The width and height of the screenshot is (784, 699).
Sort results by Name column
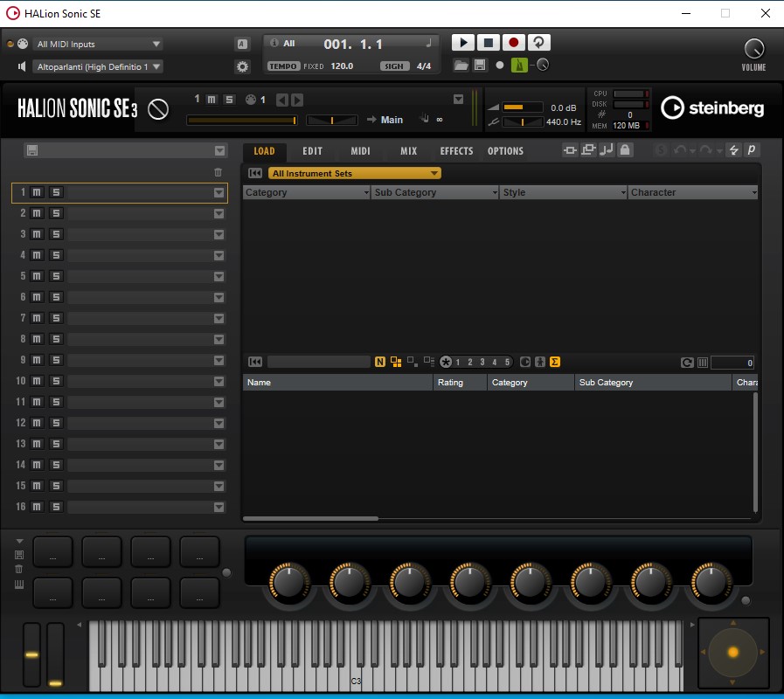pos(337,383)
